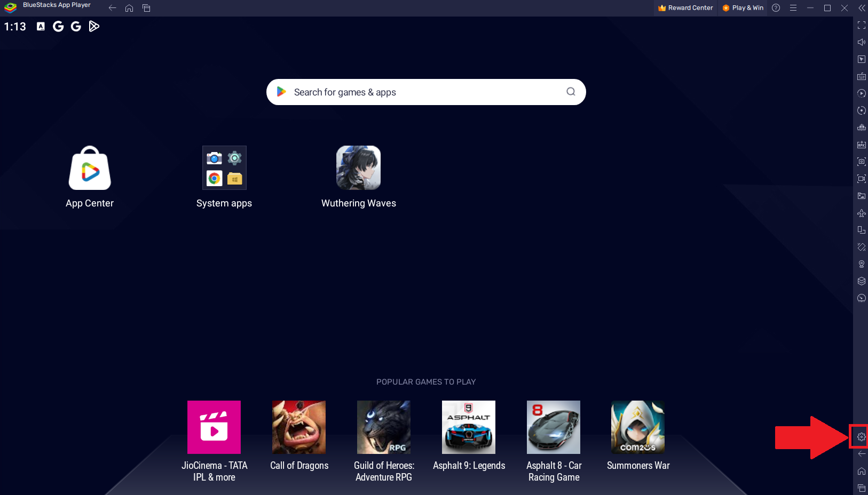Open keyboard game controls icon
Viewport: 868px width, 495px height.
coord(862,76)
